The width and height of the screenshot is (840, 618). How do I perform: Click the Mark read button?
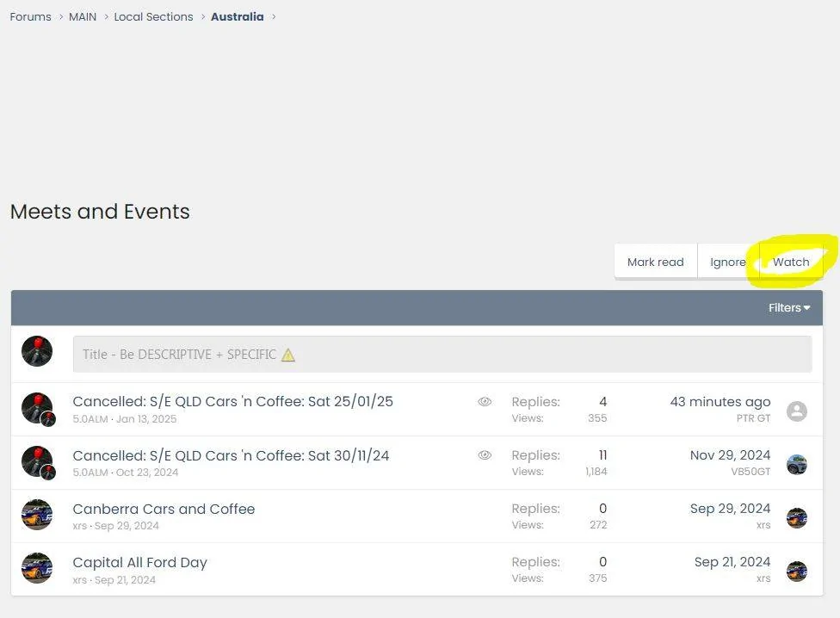(655, 262)
